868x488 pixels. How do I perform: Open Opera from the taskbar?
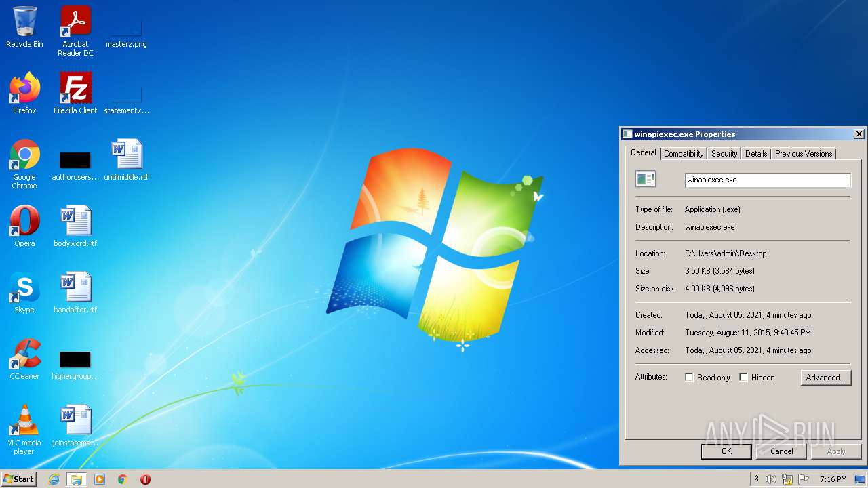pyautogui.click(x=145, y=479)
